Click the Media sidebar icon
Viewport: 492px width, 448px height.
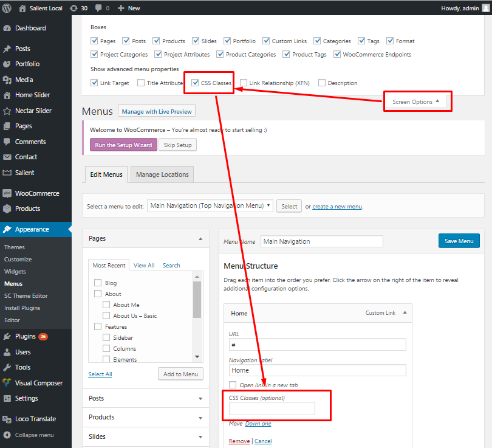point(7,80)
